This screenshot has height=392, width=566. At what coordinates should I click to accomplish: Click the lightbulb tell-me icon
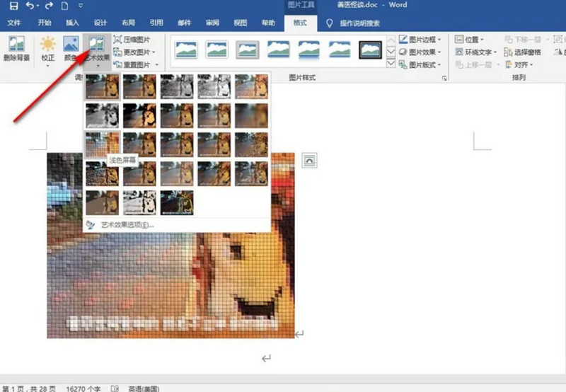(329, 23)
